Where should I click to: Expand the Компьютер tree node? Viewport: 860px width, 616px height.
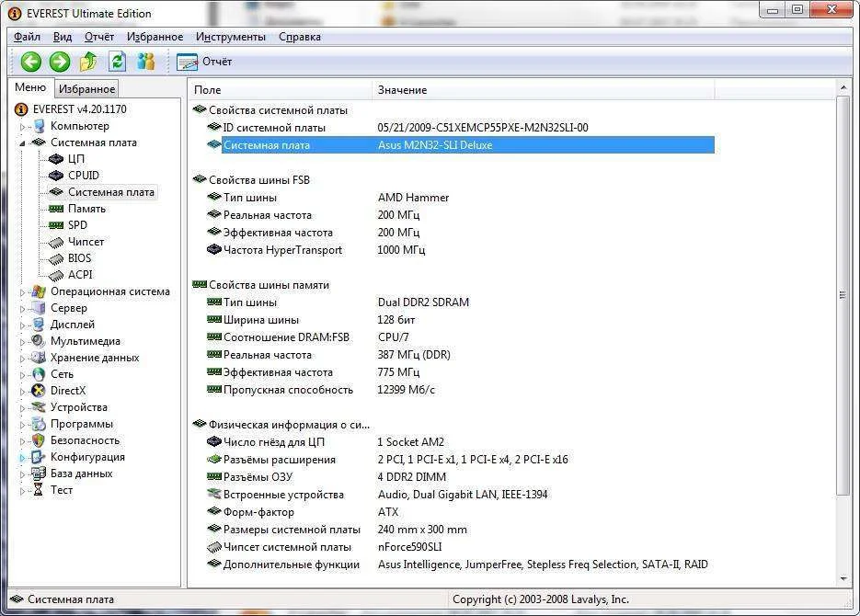click(x=22, y=127)
